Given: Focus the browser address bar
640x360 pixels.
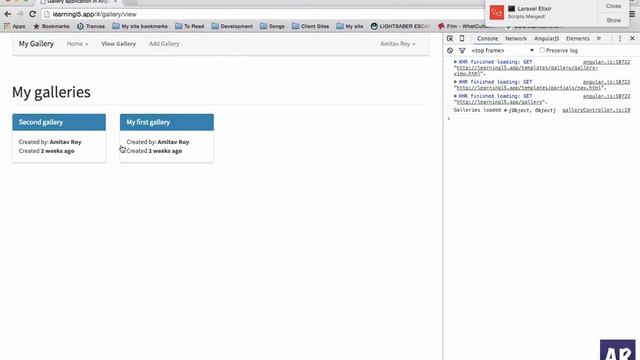Looking at the screenshot, I should click(x=261, y=14).
